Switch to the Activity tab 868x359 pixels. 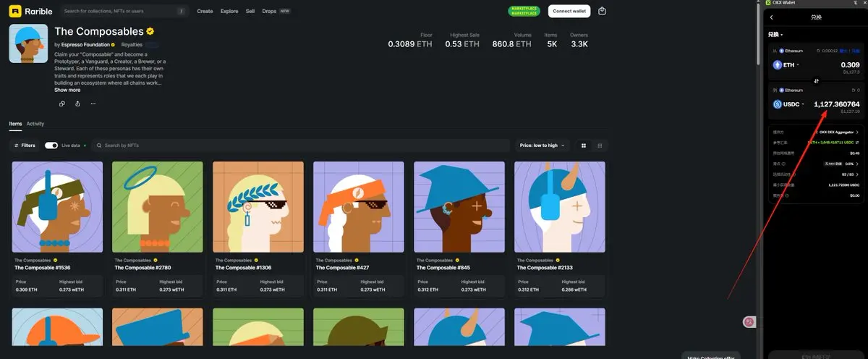35,124
